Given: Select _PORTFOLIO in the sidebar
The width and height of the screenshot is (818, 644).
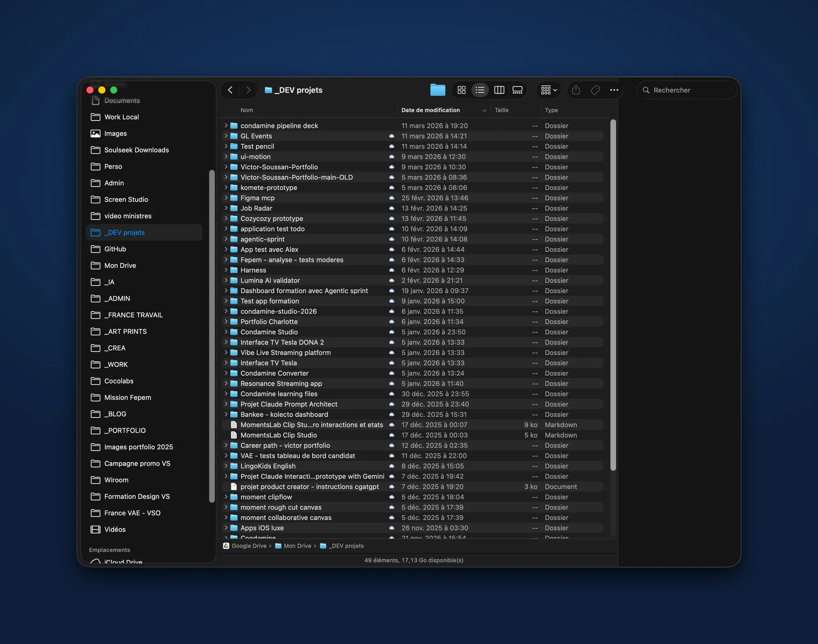Looking at the screenshot, I should (x=144, y=430).
